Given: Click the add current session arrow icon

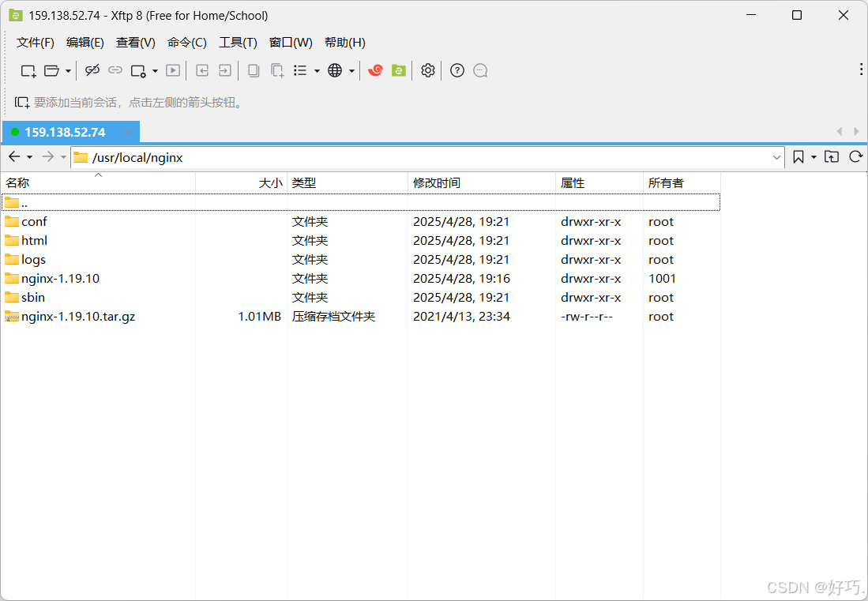Looking at the screenshot, I should (22, 103).
